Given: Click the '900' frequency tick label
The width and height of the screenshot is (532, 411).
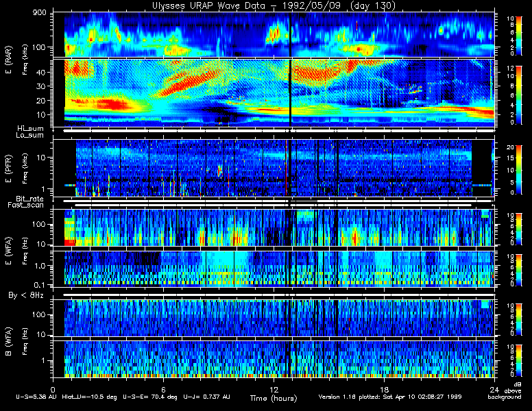Looking at the screenshot, I should [x=39, y=13].
